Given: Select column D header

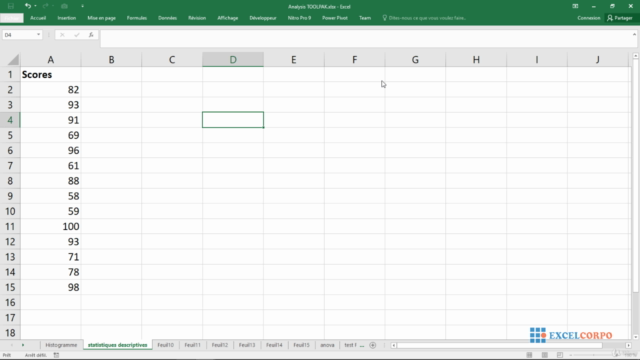Looking at the screenshot, I should [233, 60].
